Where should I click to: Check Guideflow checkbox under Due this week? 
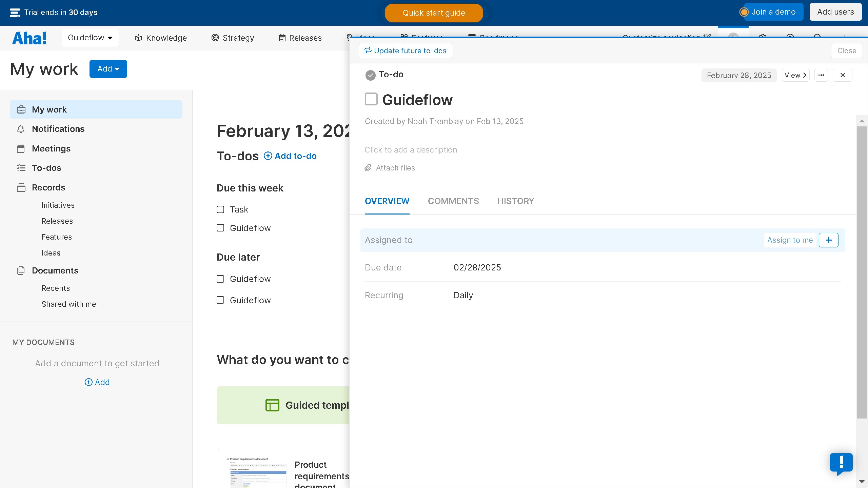pos(220,228)
